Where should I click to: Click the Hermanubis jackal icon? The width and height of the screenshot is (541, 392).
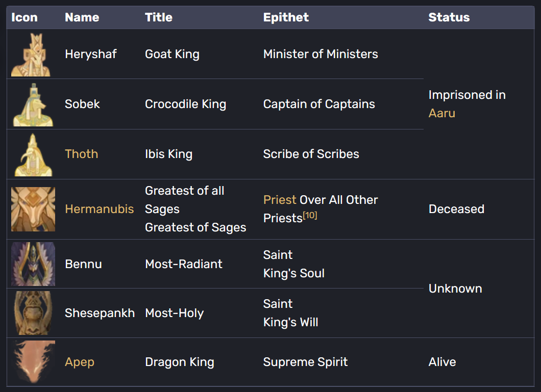pos(33,209)
